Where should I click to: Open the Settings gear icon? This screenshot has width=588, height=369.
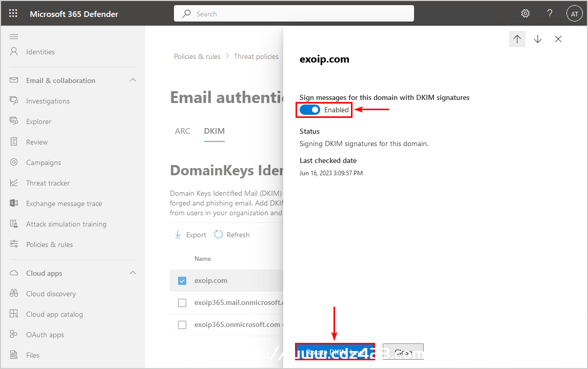pyautogui.click(x=525, y=13)
